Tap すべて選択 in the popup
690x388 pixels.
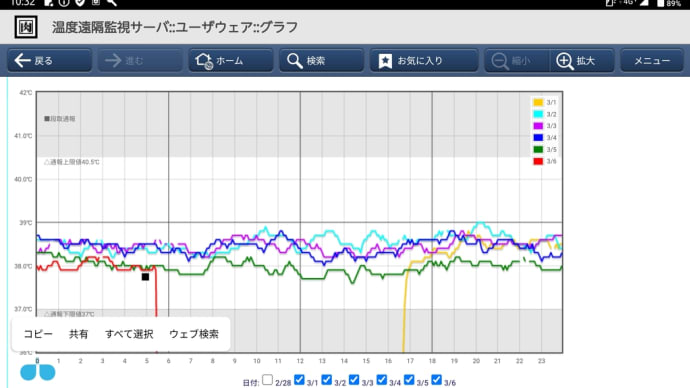pyautogui.click(x=129, y=334)
